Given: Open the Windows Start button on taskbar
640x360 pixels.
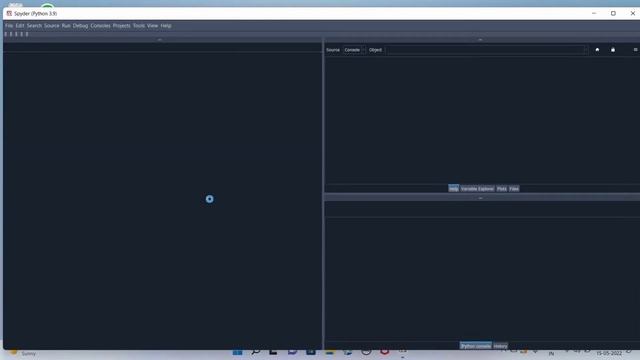Looking at the screenshot, I should (x=238, y=352).
